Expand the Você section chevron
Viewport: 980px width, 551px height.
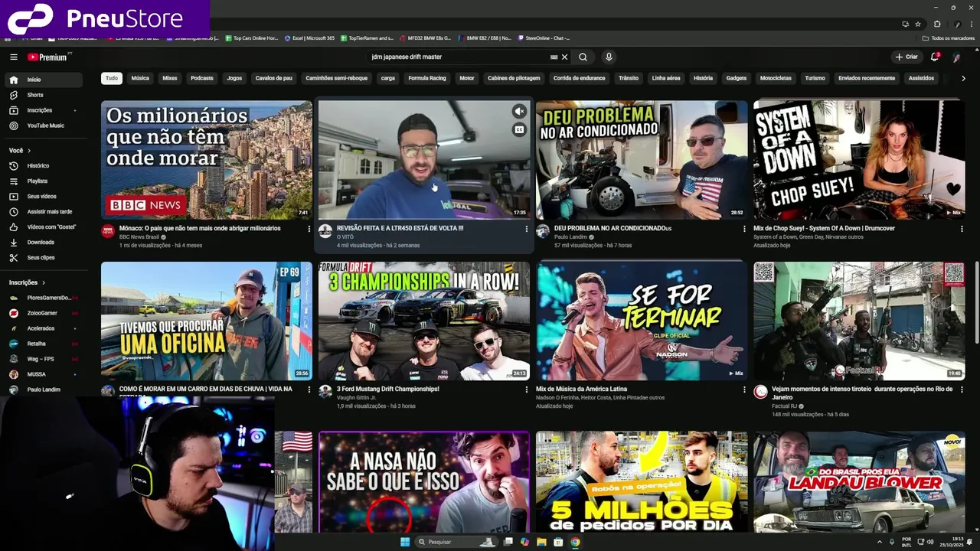click(31, 151)
